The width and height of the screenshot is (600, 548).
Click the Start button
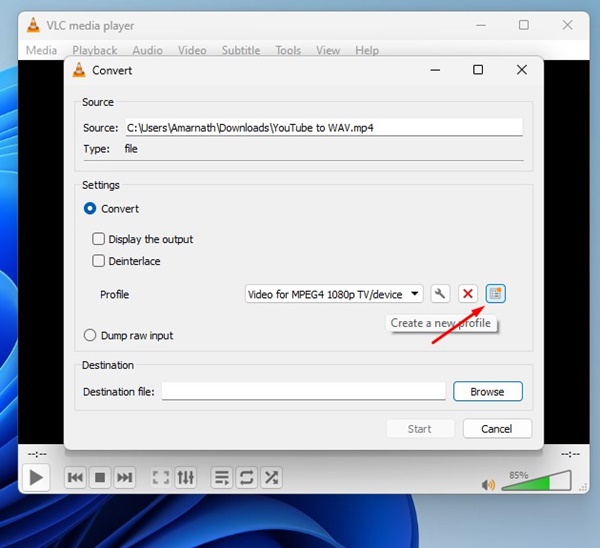420,429
